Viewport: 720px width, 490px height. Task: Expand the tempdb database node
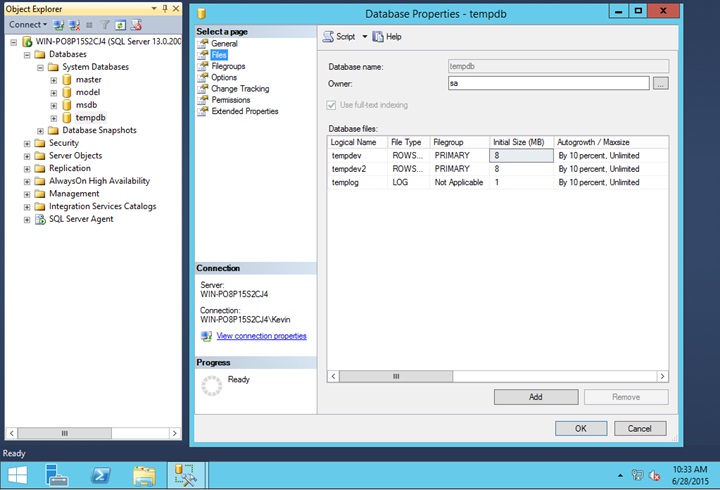[x=54, y=118]
